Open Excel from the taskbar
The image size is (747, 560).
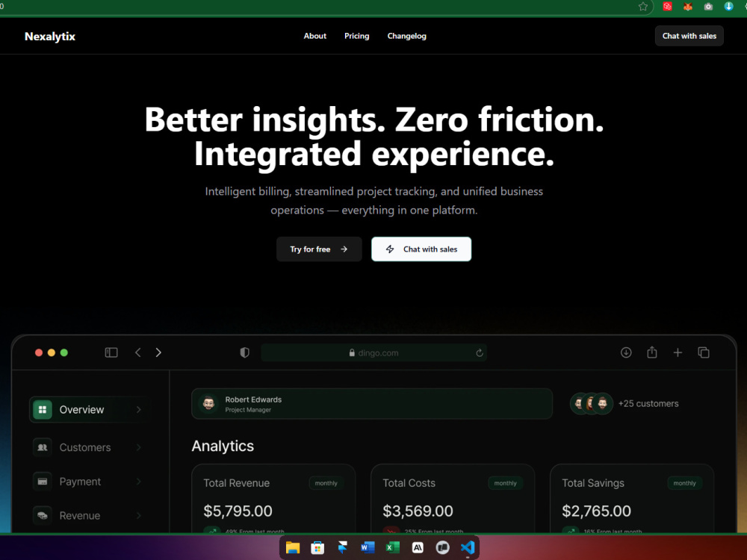tap(393, 547)
